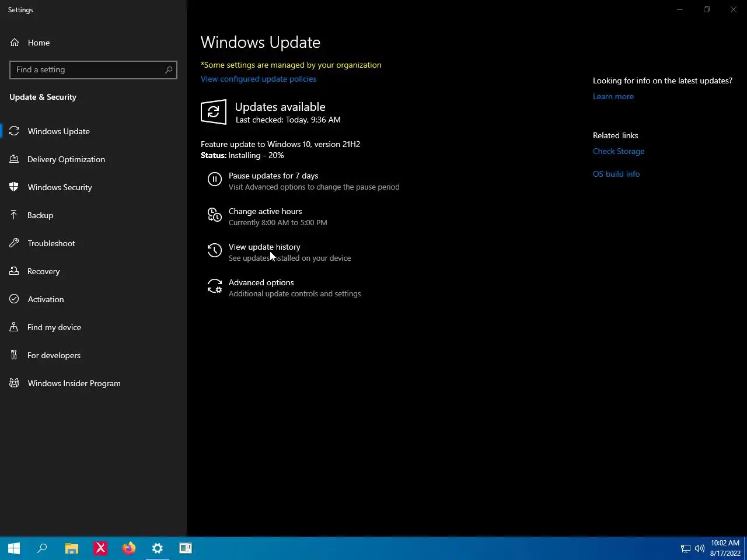Open the red X app in taskbar

pos(100,548)
